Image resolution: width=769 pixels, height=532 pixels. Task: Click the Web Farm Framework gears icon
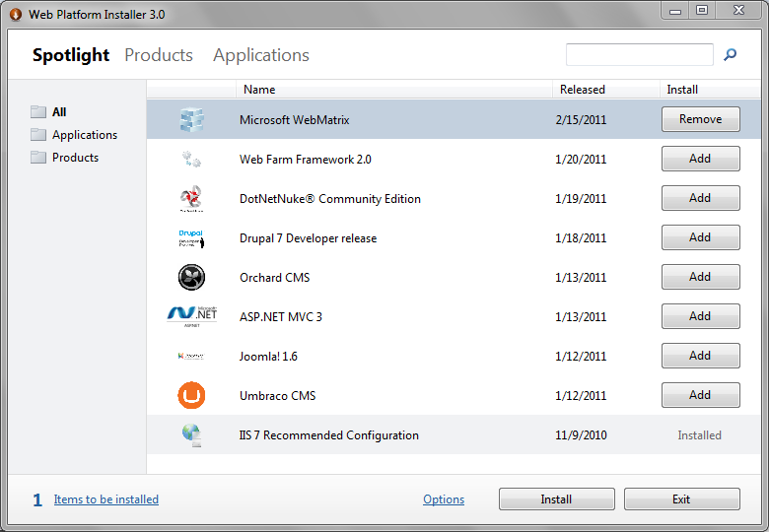(x=191, y=160)
